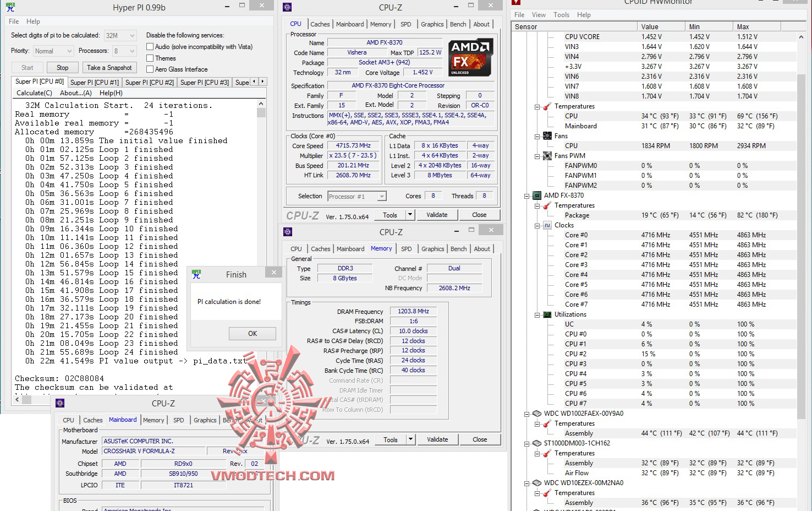Collapse the AMD FX-8370 tree node
This screenshot has width=812, height=511.
527,195
